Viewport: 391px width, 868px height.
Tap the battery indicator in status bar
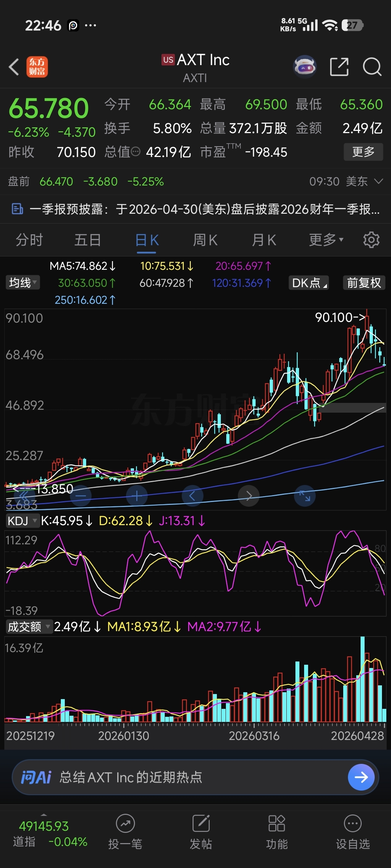point(352,25)
